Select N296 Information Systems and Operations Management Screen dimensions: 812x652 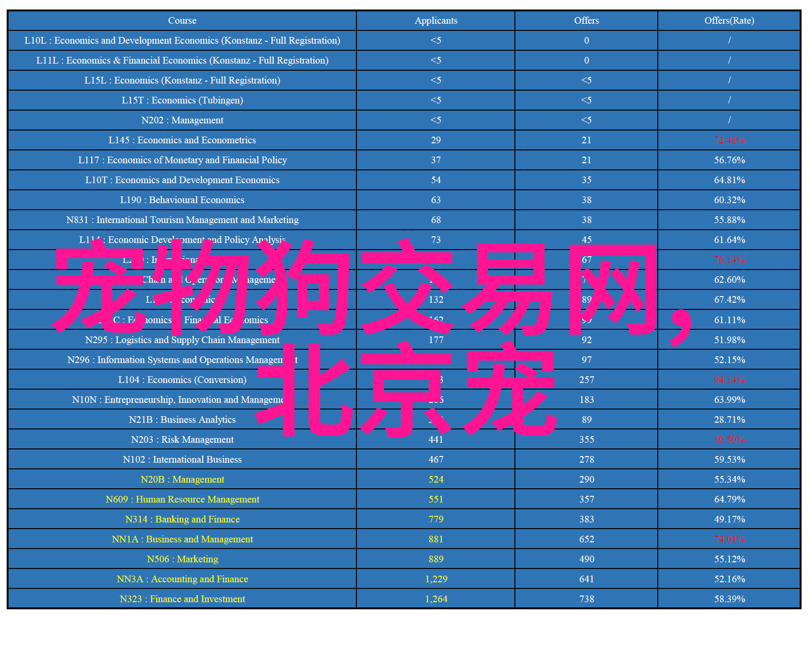[x=182, y=360]
